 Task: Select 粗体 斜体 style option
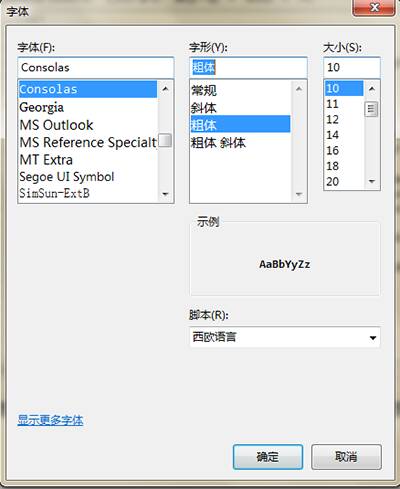coord(240,143)
